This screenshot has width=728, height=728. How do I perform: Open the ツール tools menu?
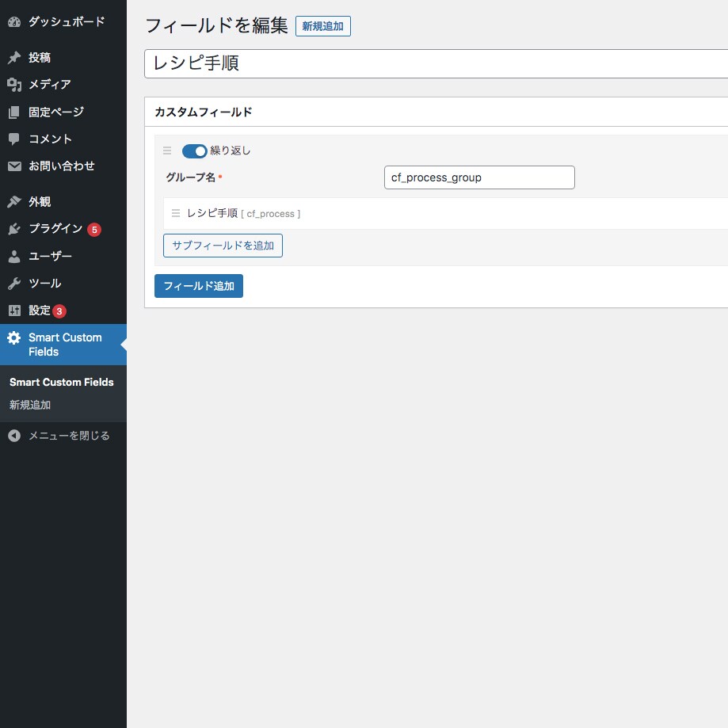click(63, 284)
